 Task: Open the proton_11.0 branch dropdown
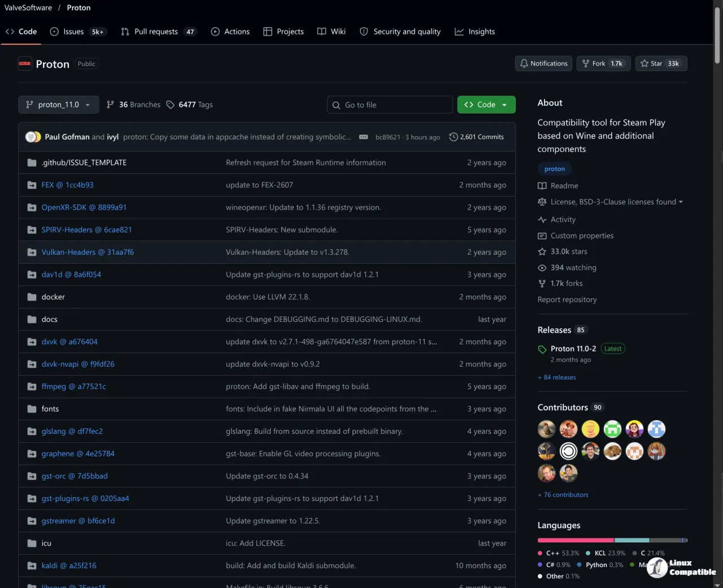[59, 104]
